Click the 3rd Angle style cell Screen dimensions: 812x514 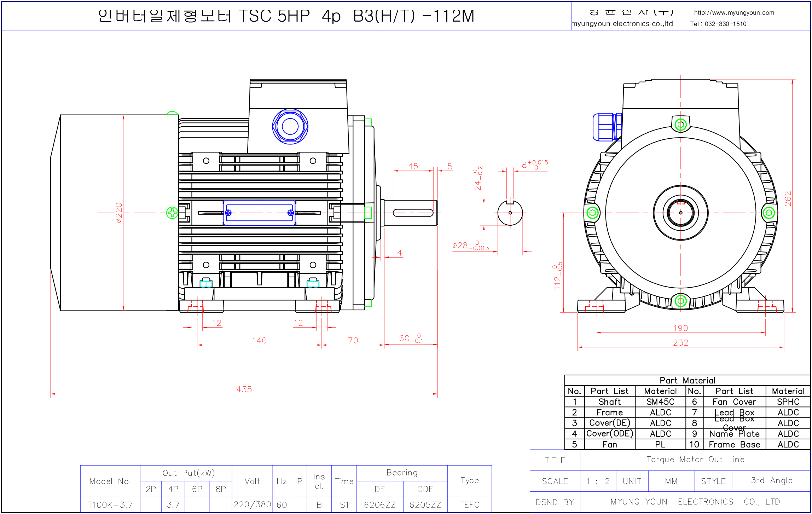pos(771,481)
